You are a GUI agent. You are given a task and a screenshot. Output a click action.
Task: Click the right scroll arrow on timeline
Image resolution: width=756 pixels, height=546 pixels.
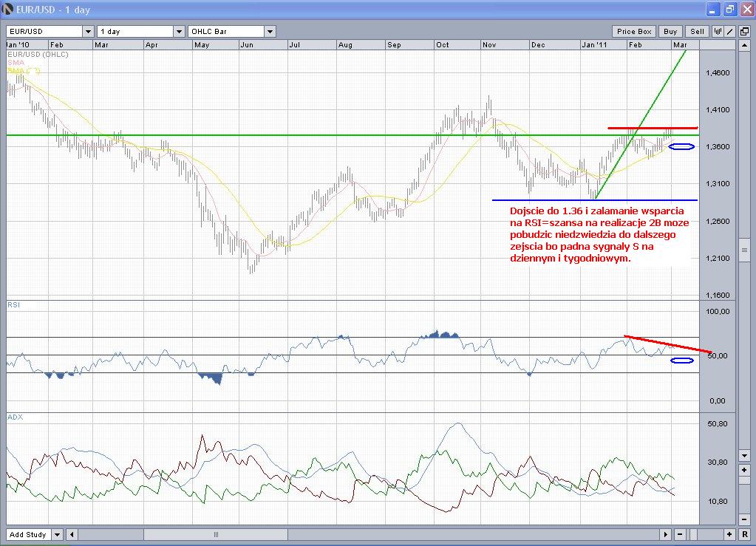click(666, 534)
